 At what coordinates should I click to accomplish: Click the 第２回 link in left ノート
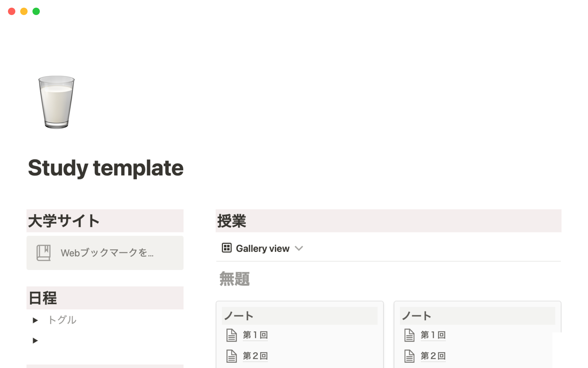tap(254, 355)
